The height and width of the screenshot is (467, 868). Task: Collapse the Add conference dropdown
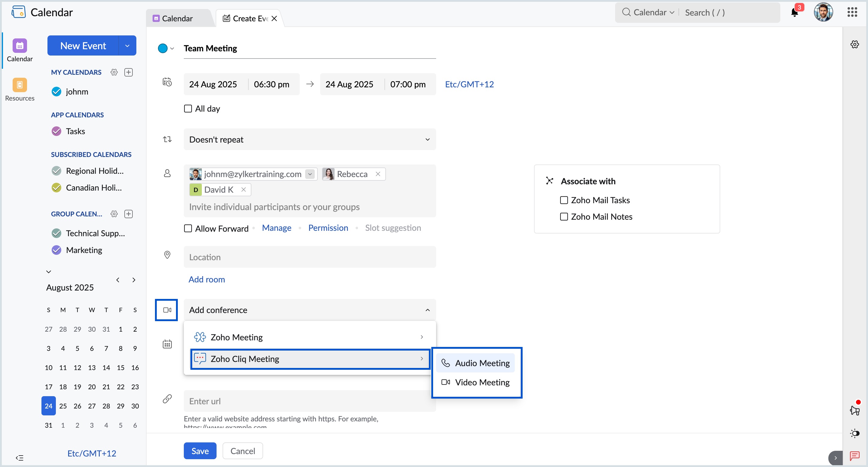point(427,310)
